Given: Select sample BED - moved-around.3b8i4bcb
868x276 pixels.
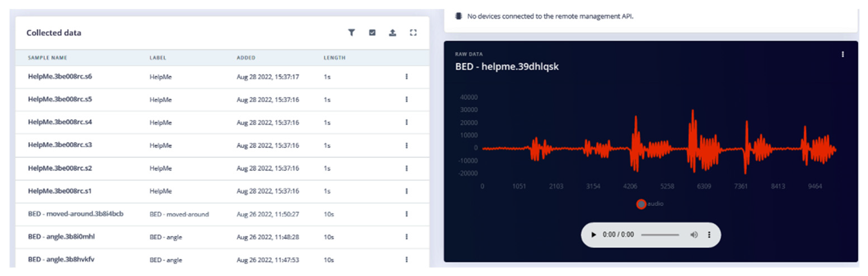Looking at the screenshot, I should click(x=75, y=214).
